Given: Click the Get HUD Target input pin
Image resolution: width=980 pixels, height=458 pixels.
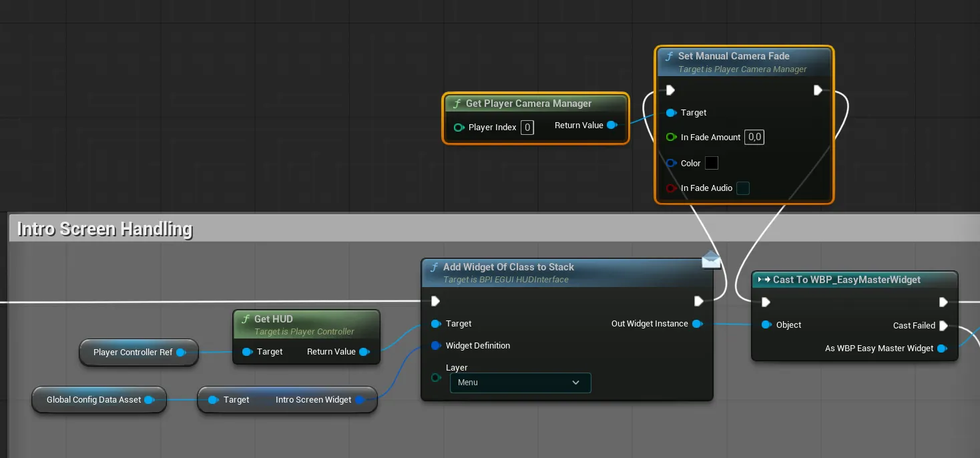Looking at the screenshot, I should tap(247, 352).
